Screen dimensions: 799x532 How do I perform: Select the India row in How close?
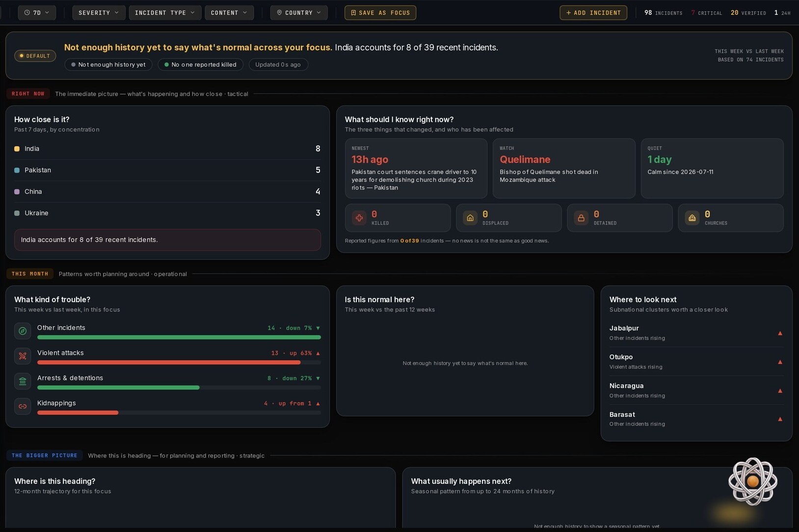pos(167,149)
